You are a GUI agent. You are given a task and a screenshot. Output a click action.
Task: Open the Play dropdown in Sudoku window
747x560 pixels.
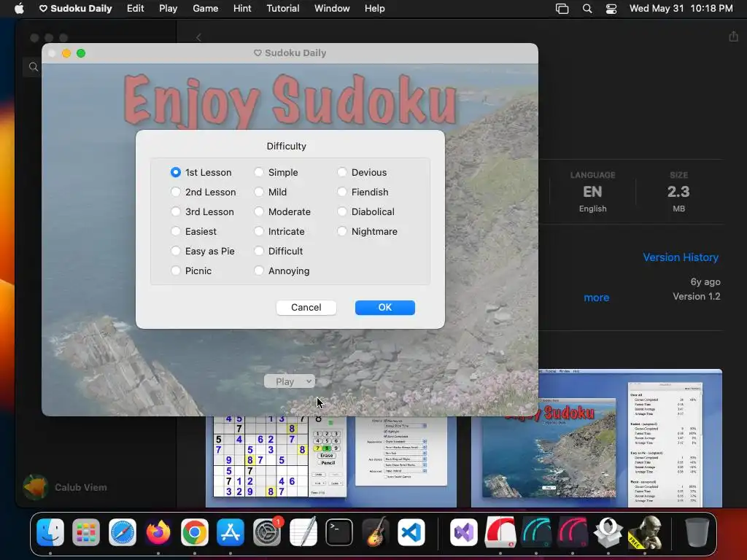point(290,381)
